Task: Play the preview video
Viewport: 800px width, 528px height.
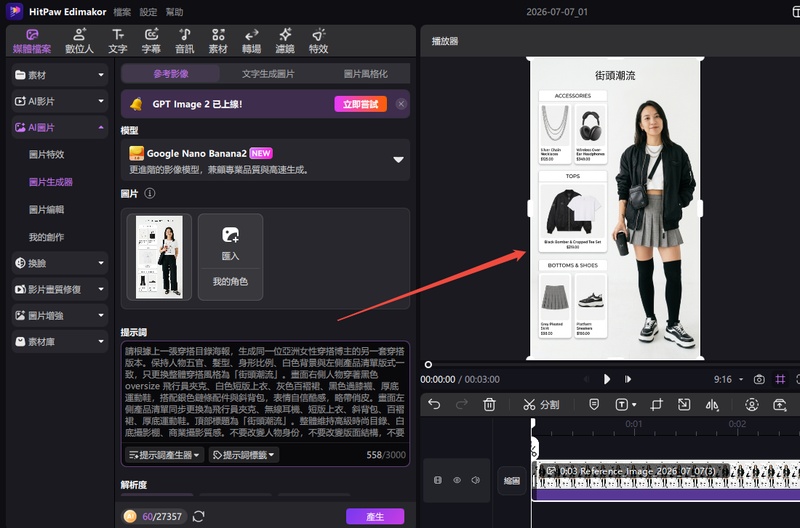Action: 607,379
